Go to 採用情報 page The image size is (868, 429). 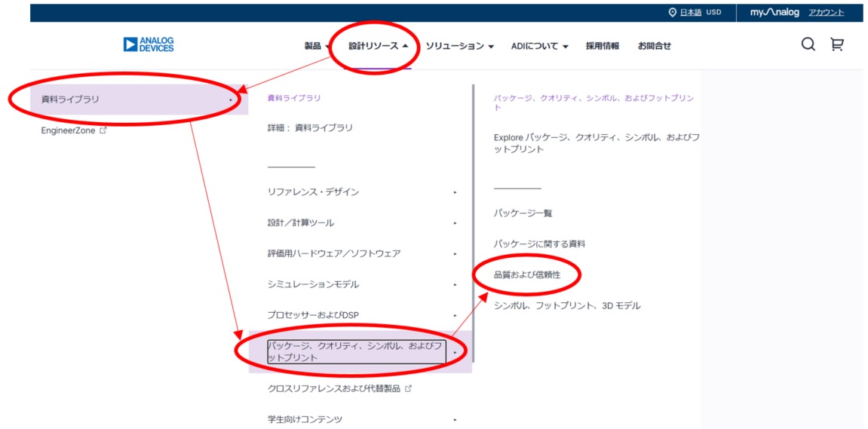tap(603, 46)
